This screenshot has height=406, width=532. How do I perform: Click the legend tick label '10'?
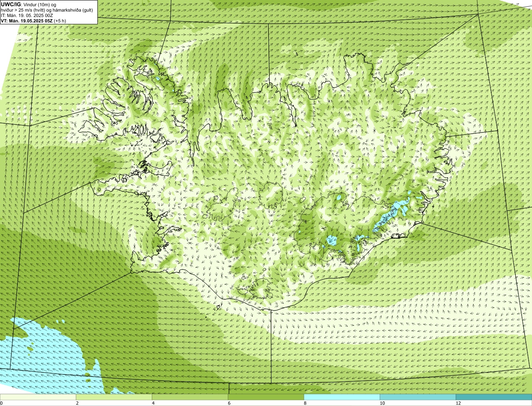382,403
